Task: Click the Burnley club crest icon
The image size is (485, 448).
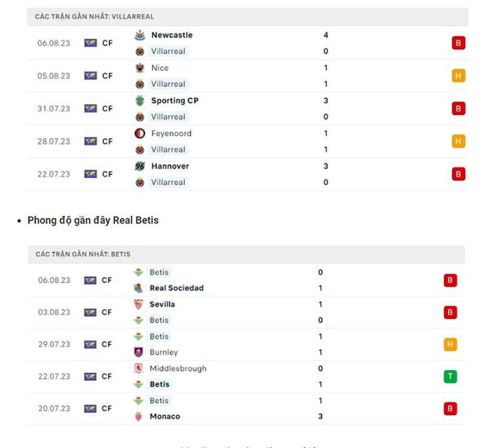Action: click(x=138, y=352)
